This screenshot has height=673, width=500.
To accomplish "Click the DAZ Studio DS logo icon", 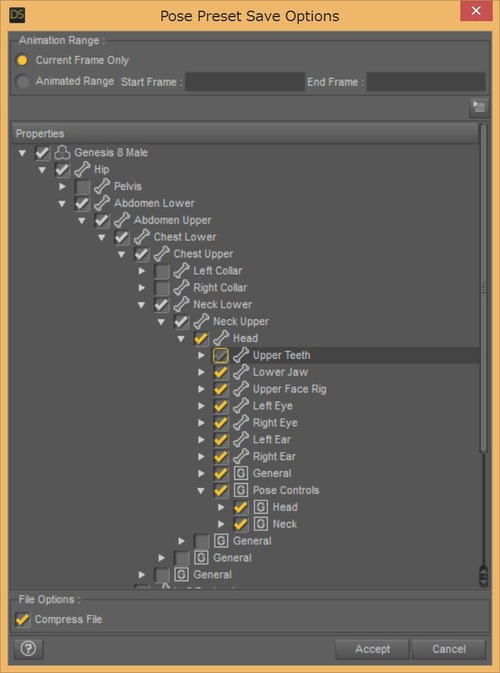I will pos(17,15).
